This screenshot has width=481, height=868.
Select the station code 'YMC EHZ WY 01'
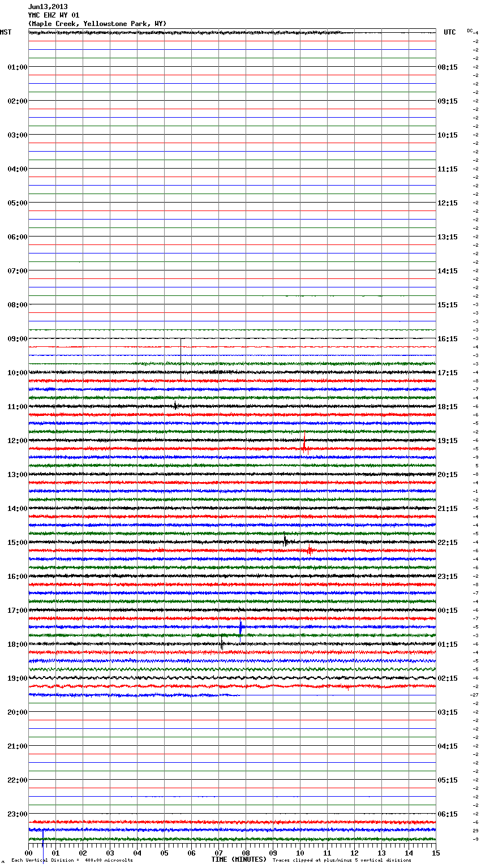pos(54,15)
